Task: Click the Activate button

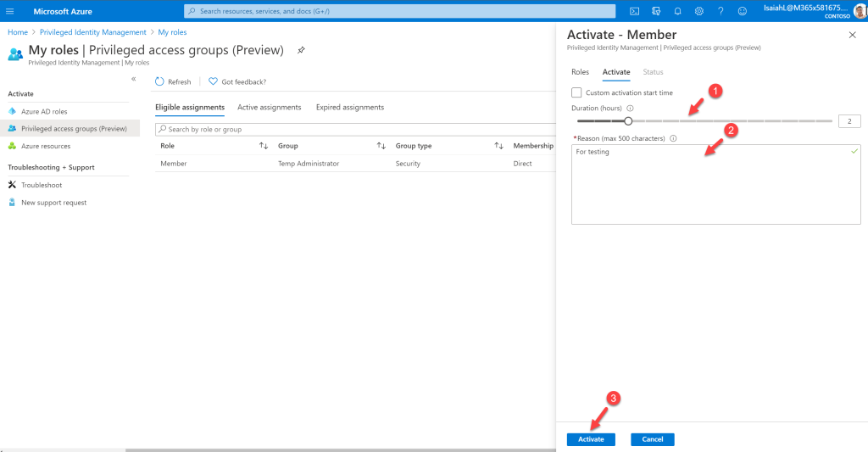Action: coord(591,439)
